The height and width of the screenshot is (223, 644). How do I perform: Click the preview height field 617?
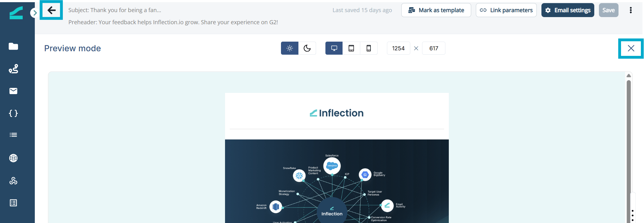(x=434, y=48)
